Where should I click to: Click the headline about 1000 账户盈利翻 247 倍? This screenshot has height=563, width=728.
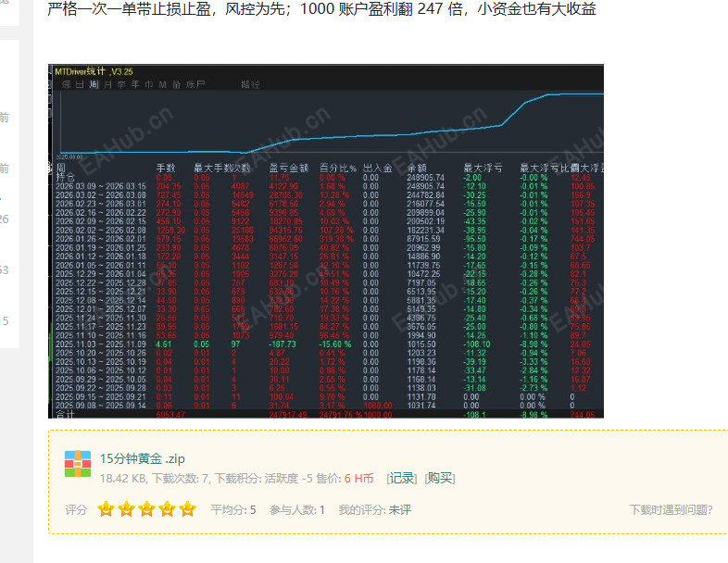(321, 8)
